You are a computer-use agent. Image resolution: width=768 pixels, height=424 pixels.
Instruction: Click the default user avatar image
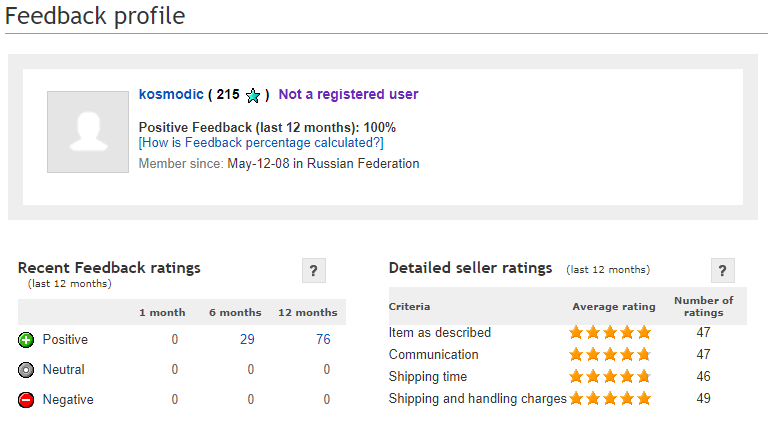pyautogui.click(x=88, y=132)
